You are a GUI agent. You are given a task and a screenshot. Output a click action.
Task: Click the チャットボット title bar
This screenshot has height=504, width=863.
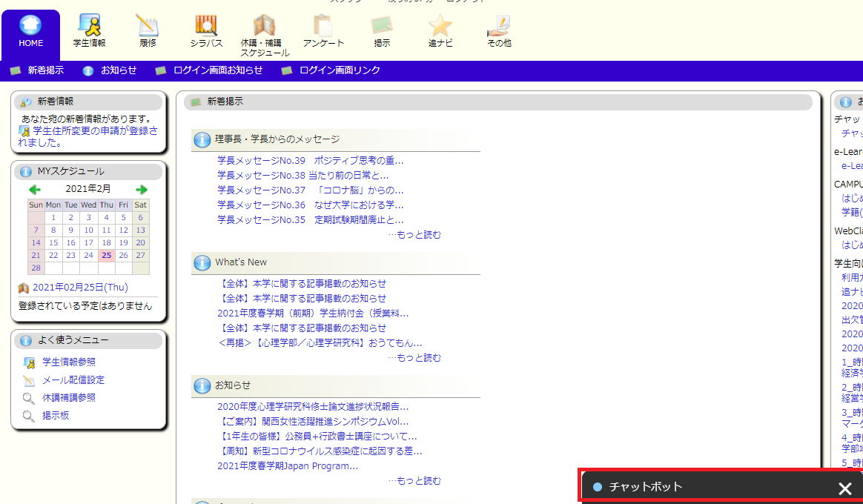pos(722,487)
